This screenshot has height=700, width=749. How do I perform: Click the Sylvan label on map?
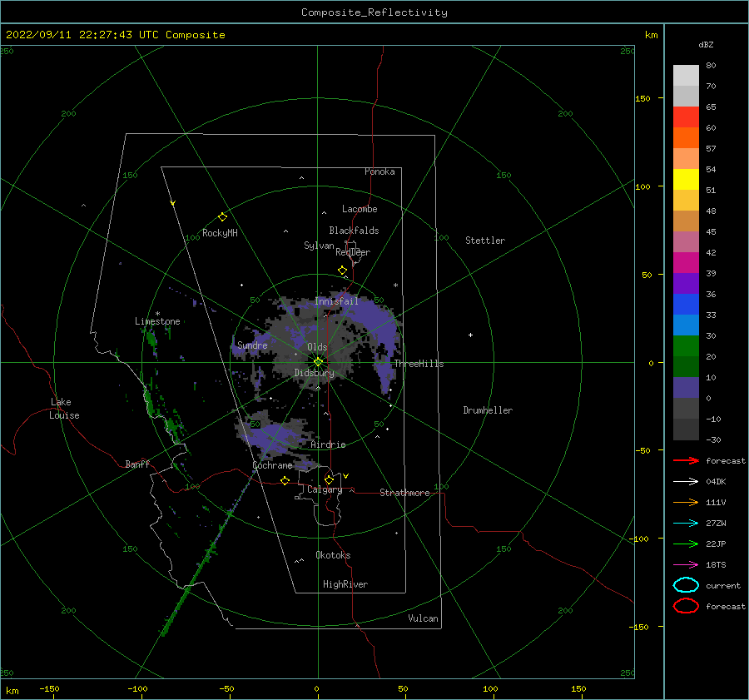point(319,246)
